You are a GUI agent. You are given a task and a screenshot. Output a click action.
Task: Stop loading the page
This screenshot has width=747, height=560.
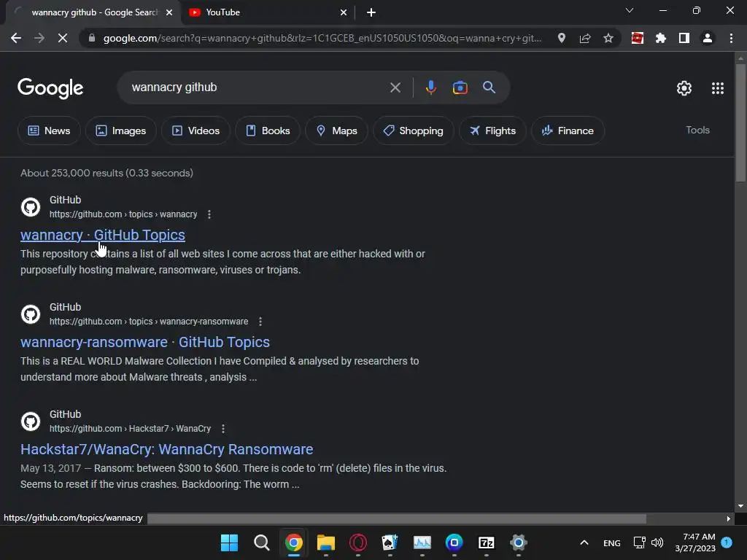tap(63, 38)
